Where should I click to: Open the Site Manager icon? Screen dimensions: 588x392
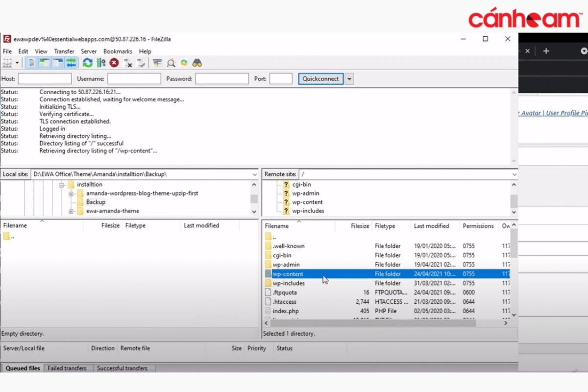click(7, 63)
